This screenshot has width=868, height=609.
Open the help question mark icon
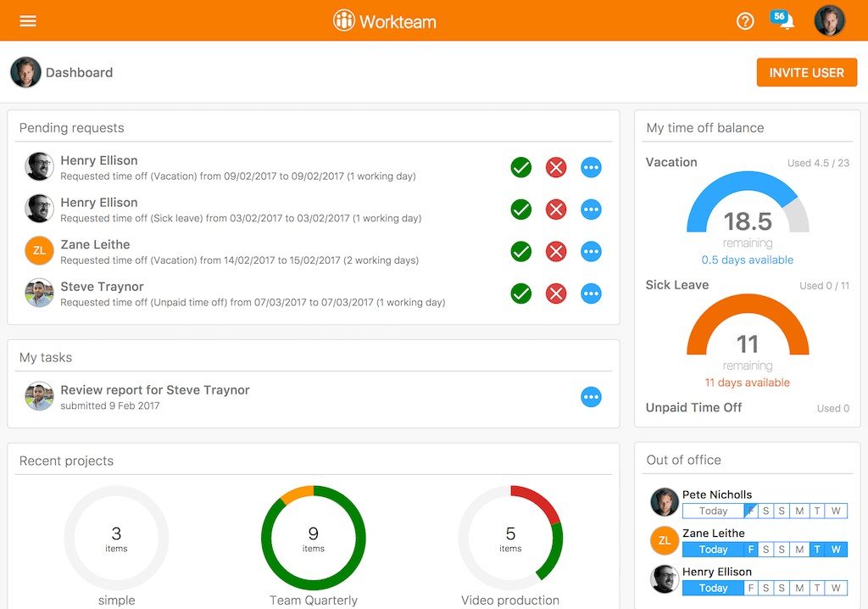(745, 21)
